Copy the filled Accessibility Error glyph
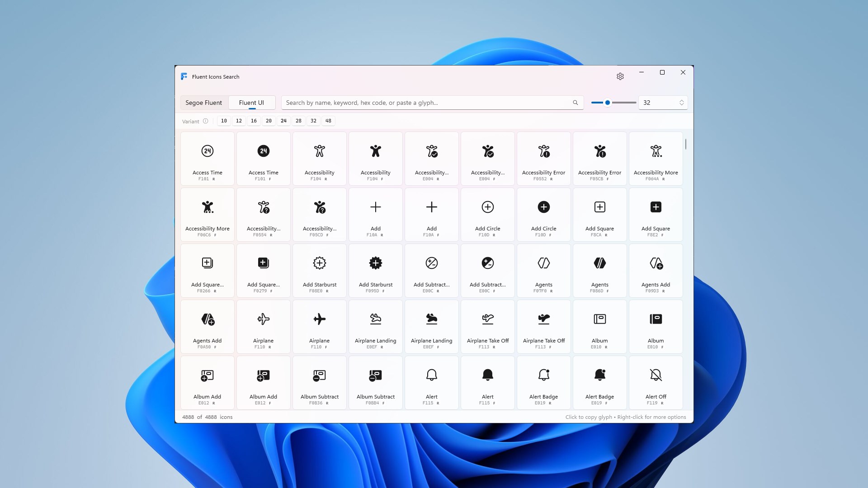 [600, 159]
